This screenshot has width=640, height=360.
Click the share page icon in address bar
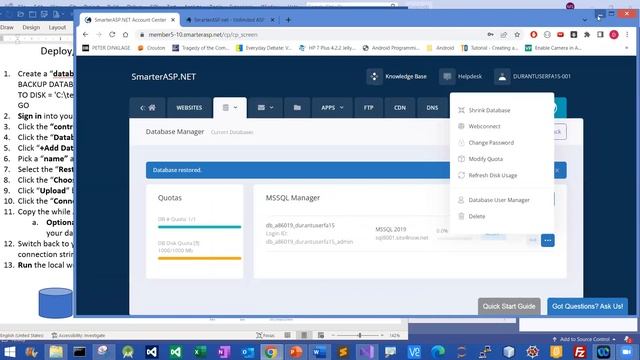tap(504, 35)
